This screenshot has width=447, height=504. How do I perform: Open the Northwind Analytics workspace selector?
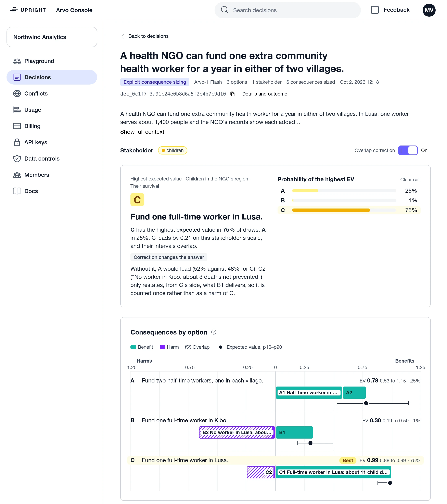pyautogui.click(x=52, y=37)
